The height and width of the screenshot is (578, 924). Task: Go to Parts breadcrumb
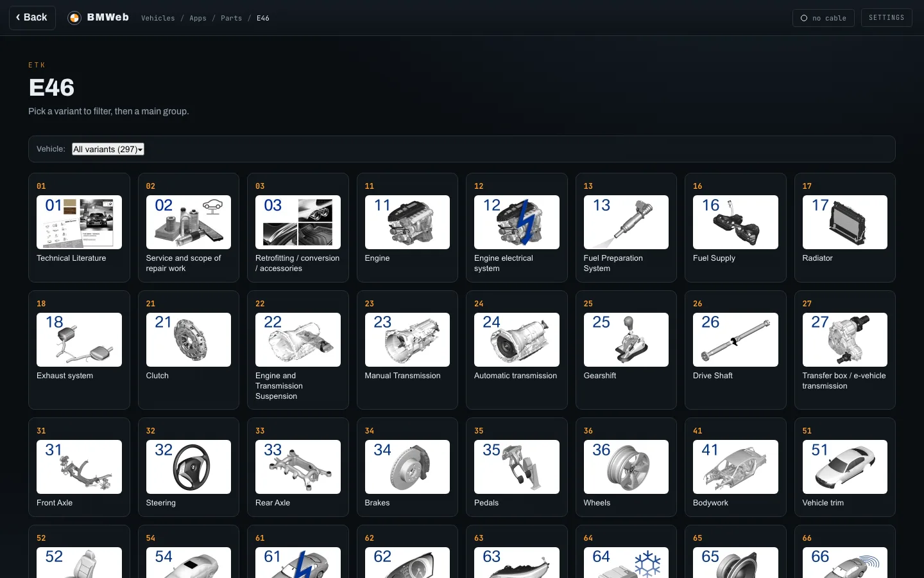(231, 18)
